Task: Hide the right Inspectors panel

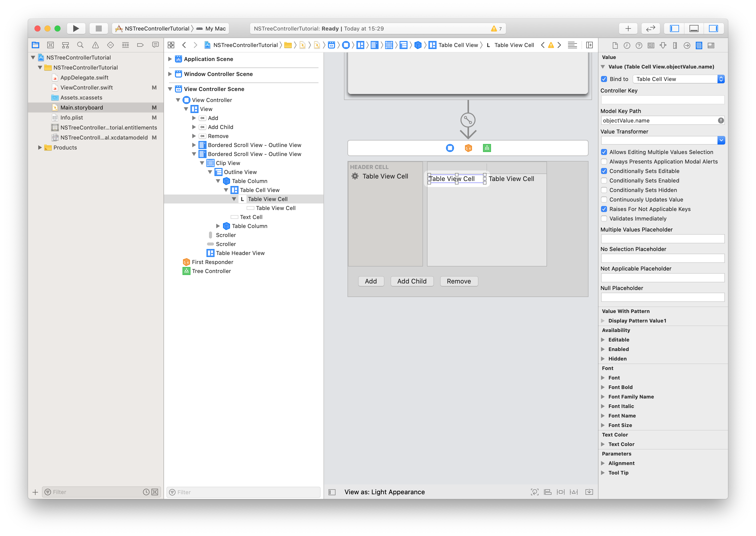Action: click(x=713, y=28)
